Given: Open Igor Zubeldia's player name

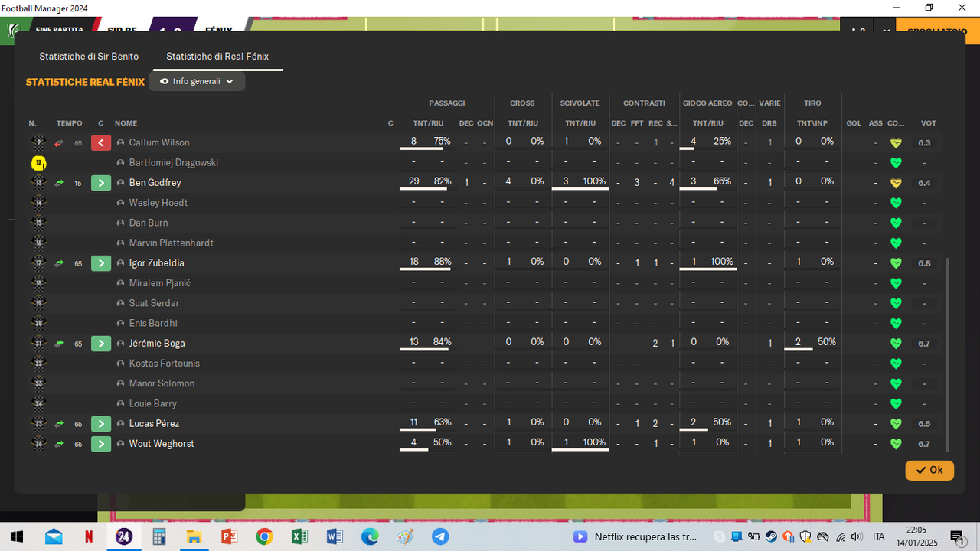Looking at the screenshot, I should click(x=156, y=263).
